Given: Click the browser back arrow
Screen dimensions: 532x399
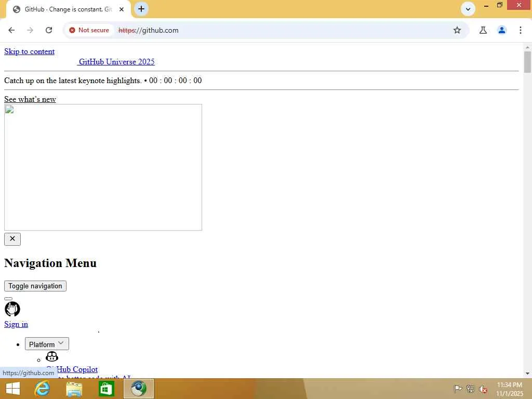Looking at the screenshot, I should [11, 30].
